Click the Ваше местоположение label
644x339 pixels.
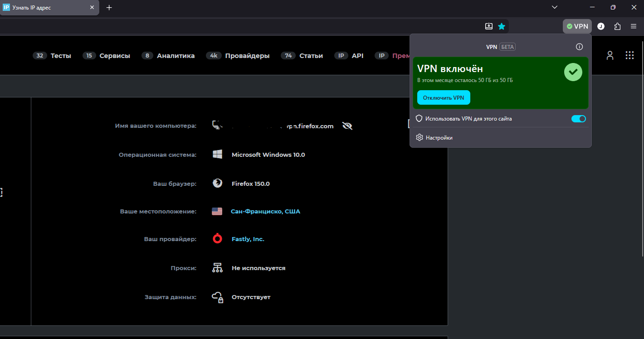[x=158, y=211]
